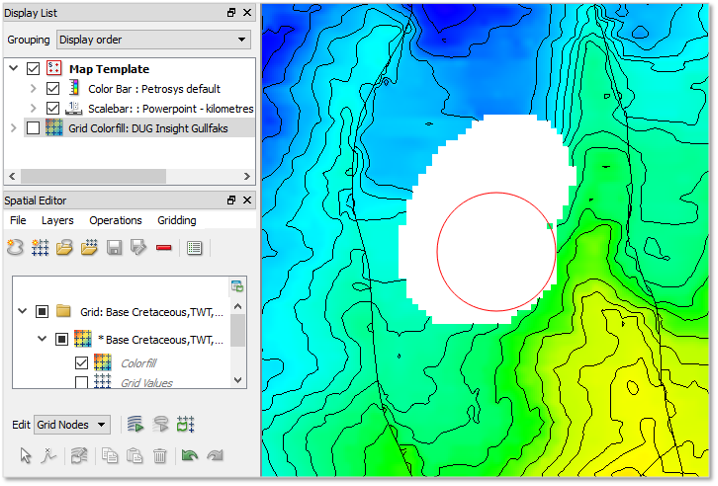Screen dimensions: 718x486
Task: Click the new grid layer icon
Action: coord(40,247)
